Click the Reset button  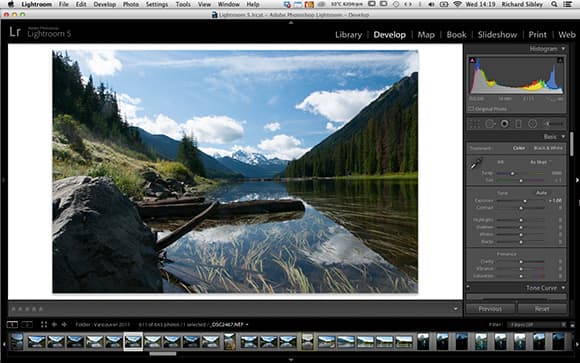(x=542, y=308)
